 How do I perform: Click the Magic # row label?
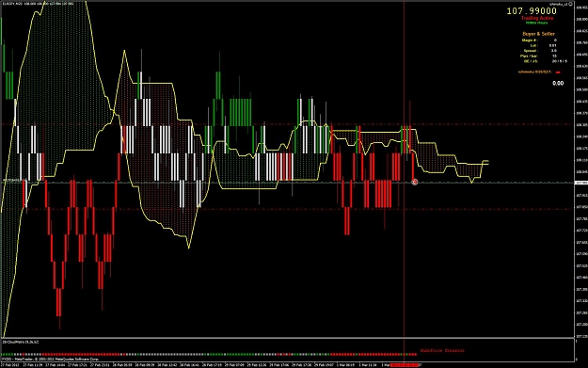point(530,40)
